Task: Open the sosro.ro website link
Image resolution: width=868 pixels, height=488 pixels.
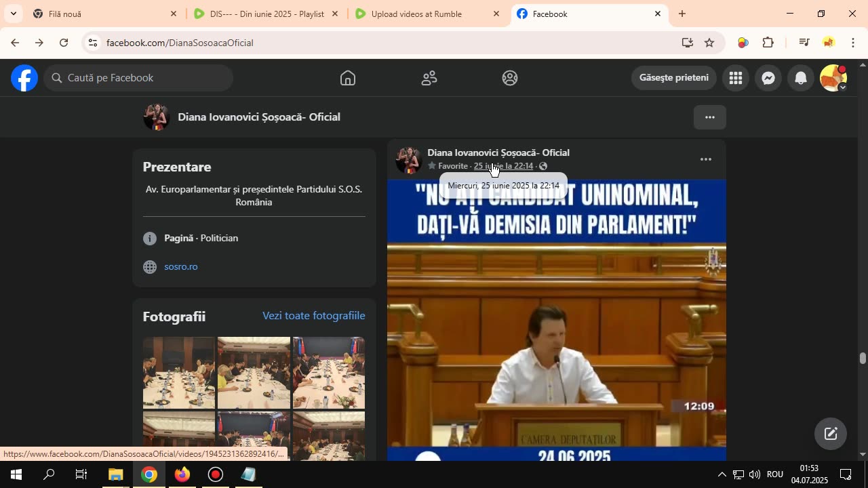Action: (181, 267)
